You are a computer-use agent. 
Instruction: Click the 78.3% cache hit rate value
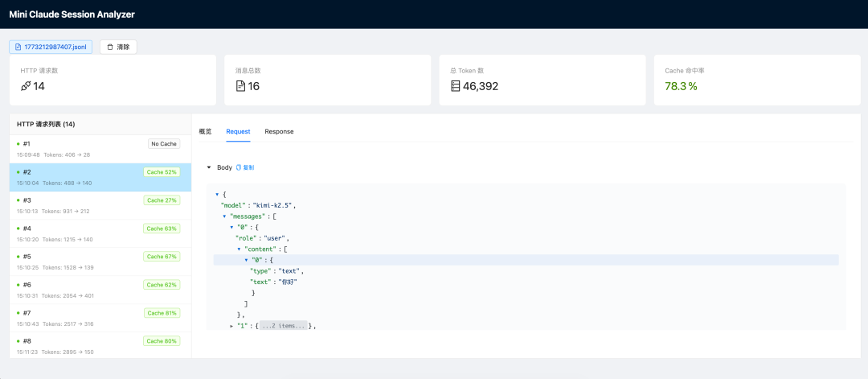tap(681, 86)
